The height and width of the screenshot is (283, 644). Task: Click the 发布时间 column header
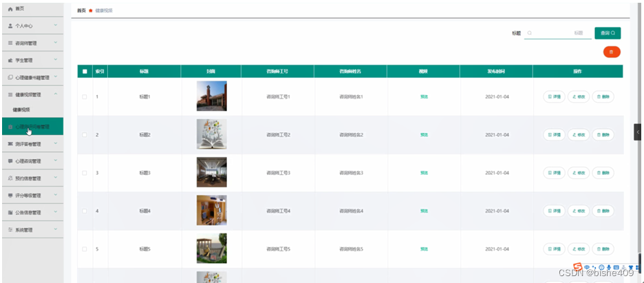pos(497,71)
